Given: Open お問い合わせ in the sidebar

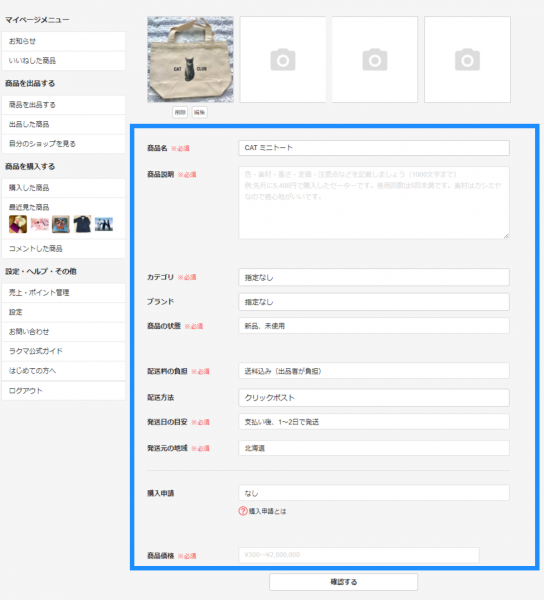Looking at the screenshot, I should click(64, 332).
